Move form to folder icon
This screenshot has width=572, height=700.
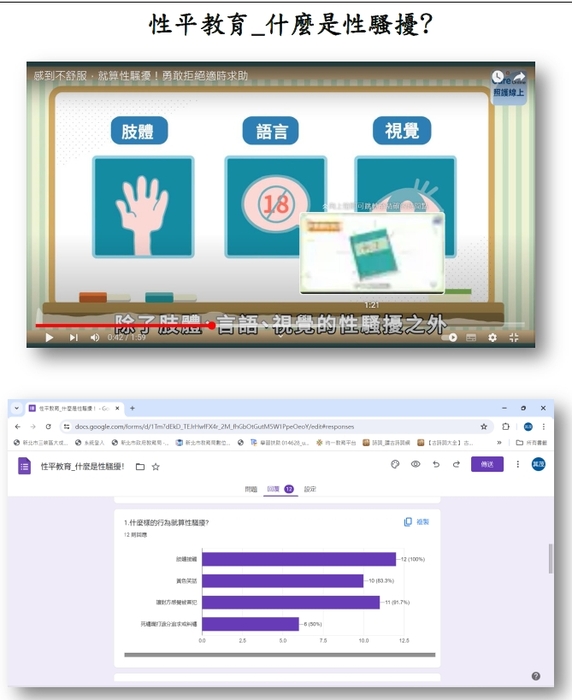coord(140,467)
